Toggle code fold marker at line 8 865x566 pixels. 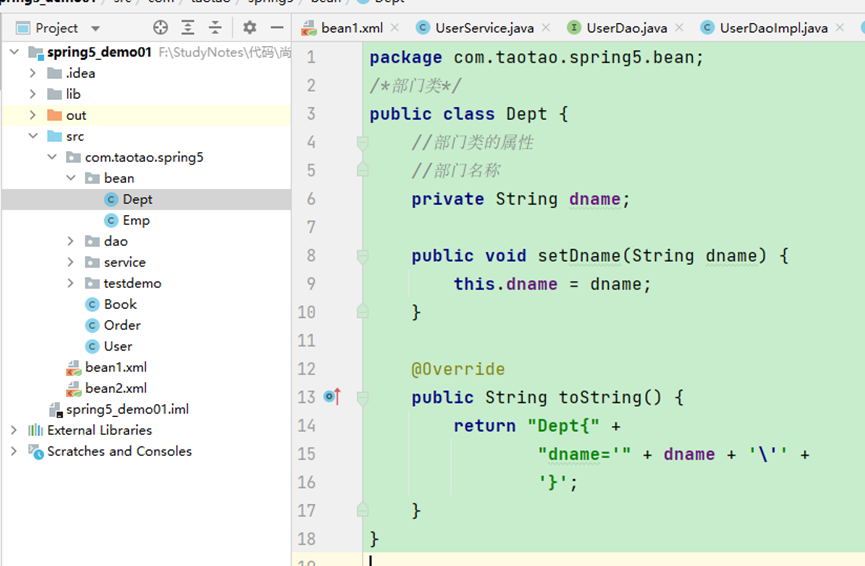pos(363,256)
